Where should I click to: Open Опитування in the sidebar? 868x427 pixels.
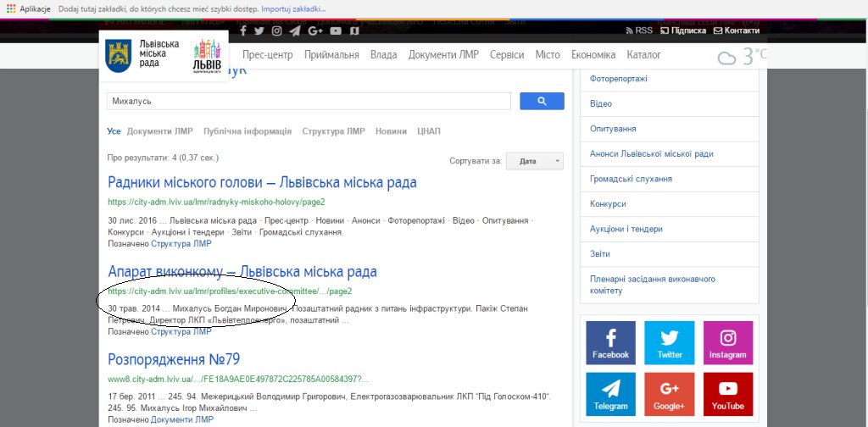click(x=613, y=128)
